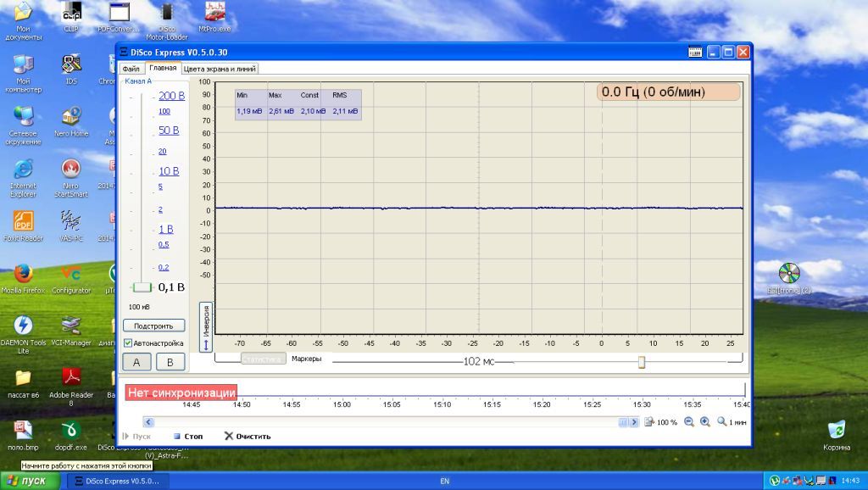Select the 200 В voltage range
Image resolution: width=868 pixels, height=490 pixels.
pyautogui.click(x=171, y=96)
